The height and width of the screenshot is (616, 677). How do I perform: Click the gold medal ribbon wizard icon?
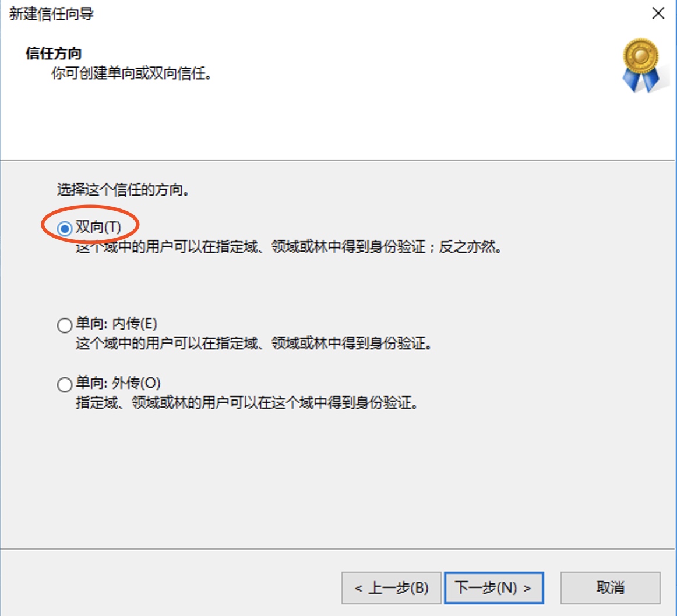[x=641, y=65]
